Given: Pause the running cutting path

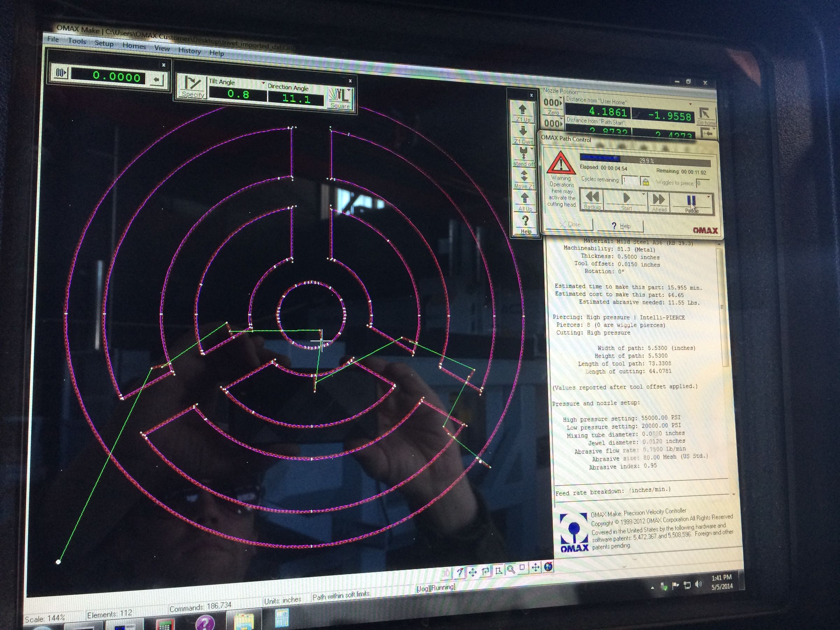Looking at the screenshot, I should [x=691, y=204].
